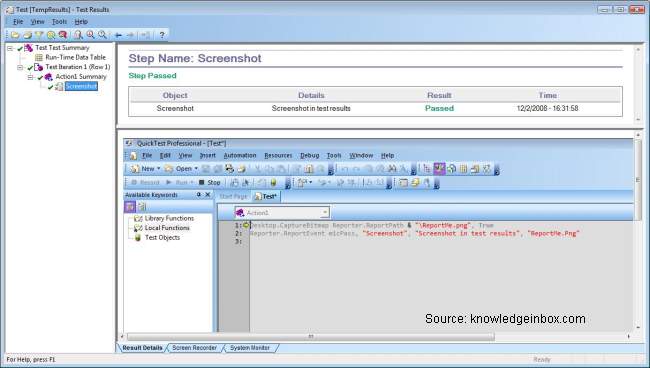Click the Open button in QuickTest's toolbar
This screenshot has width=650, height=368.
click(178, 169)
